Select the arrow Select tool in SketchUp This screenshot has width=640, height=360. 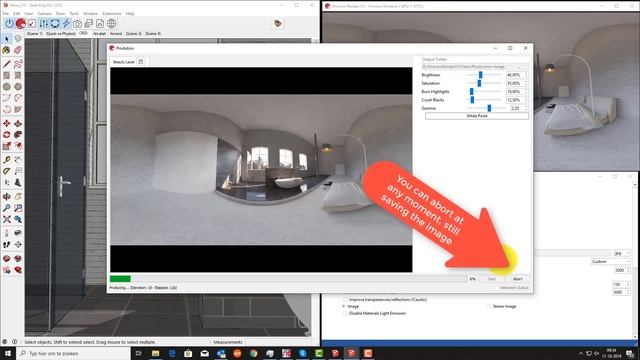7,39
